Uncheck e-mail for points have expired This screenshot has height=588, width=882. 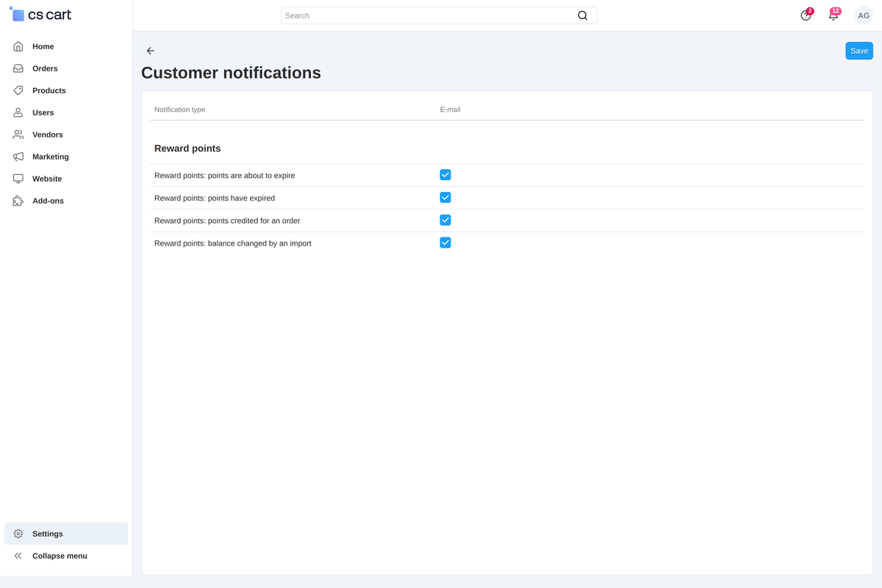(445, 198)
